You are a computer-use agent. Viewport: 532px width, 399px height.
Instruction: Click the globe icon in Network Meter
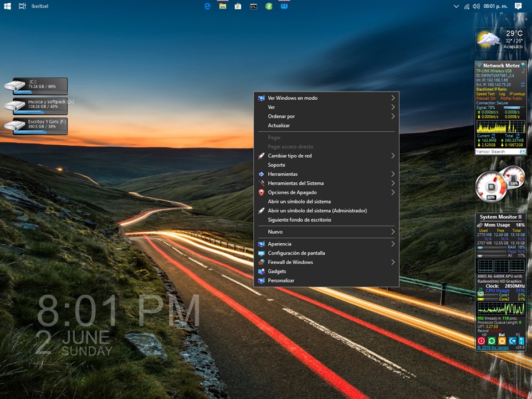pos(523,65)
